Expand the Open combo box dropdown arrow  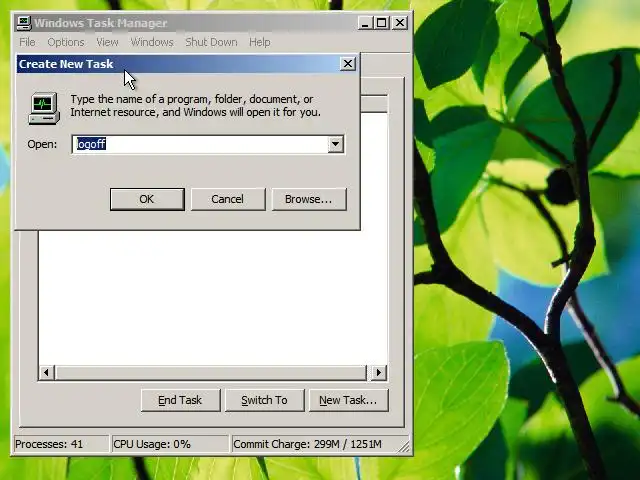[336, 144]
